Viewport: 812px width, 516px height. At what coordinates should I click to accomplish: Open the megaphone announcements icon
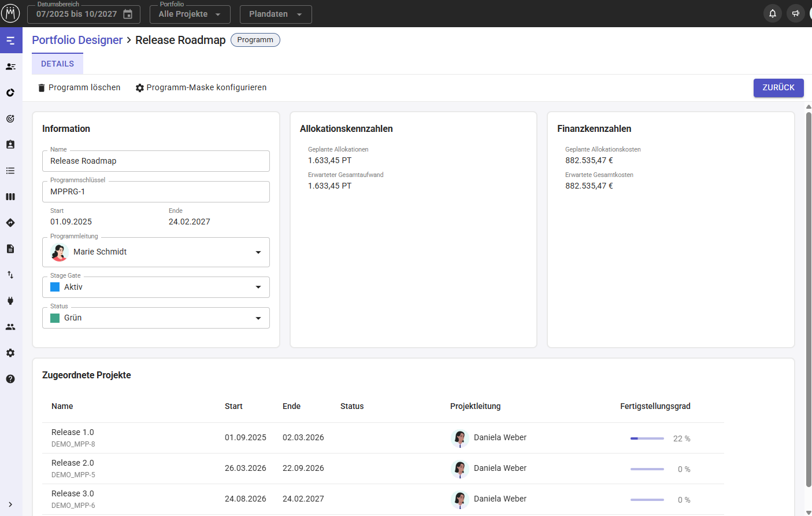(x=796, y=13)
